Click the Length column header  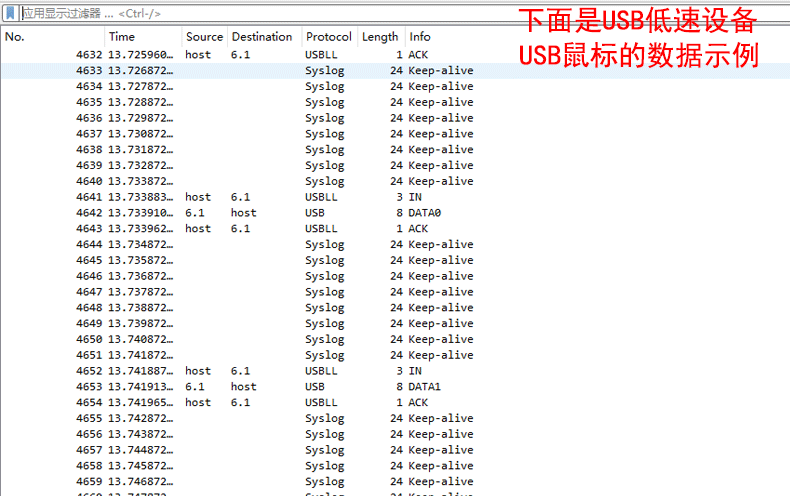tap(380, 37)
